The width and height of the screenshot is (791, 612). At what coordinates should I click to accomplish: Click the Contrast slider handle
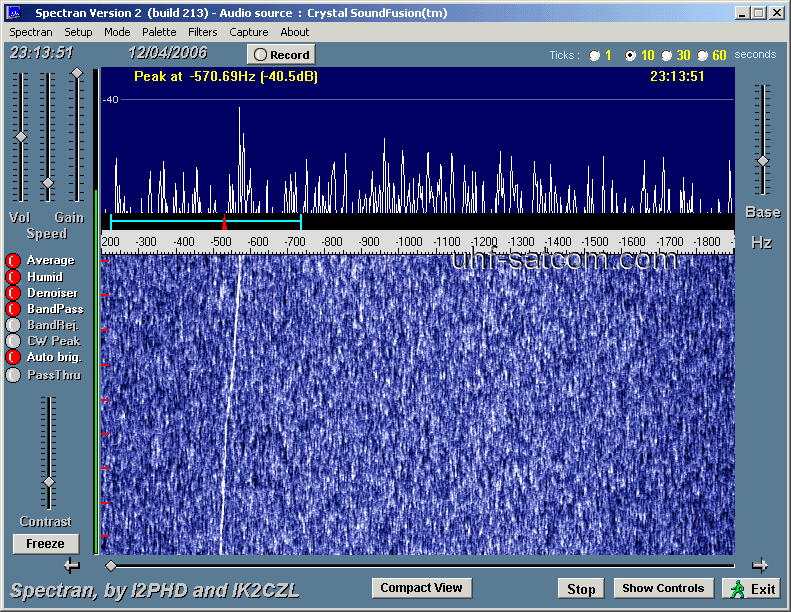pos(49,482)
